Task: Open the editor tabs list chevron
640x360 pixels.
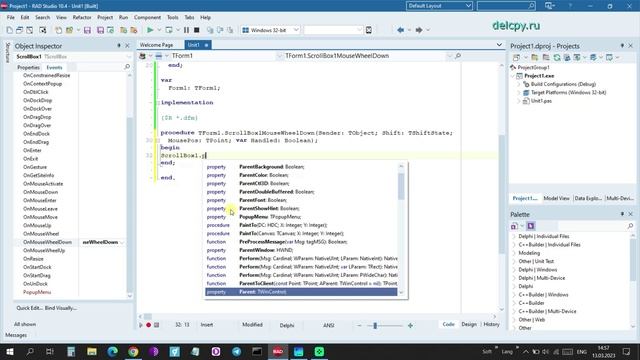Action: pos(499,44)
